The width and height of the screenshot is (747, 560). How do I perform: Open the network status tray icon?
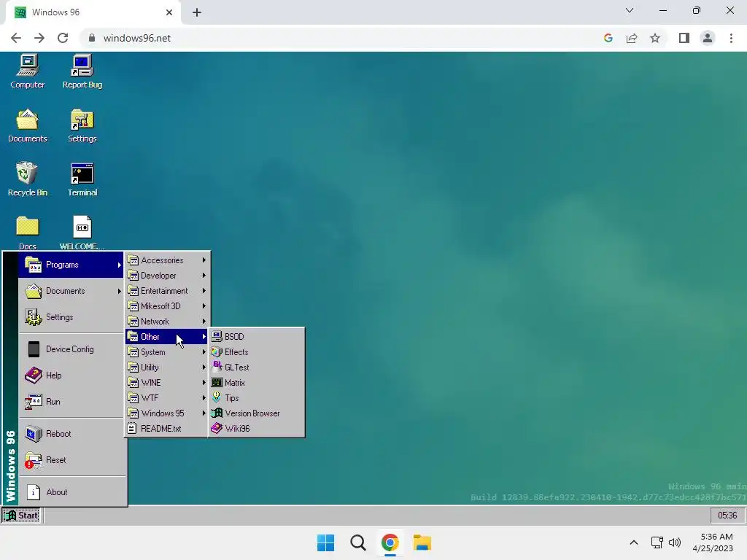tap(657, 542)
